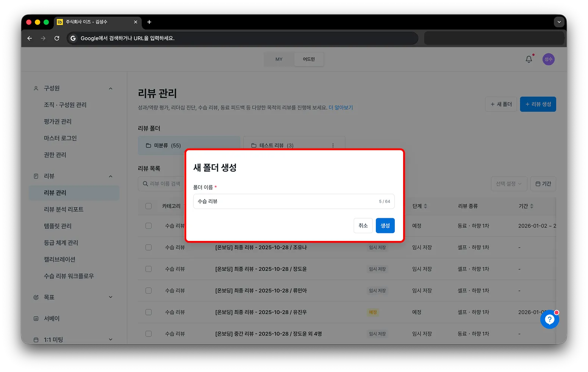Image resolution: width=588 pixels, height=372 pixels.
Task: Expand the 1:1 미팅 sidebar section
Action: [x=111, y=340]
